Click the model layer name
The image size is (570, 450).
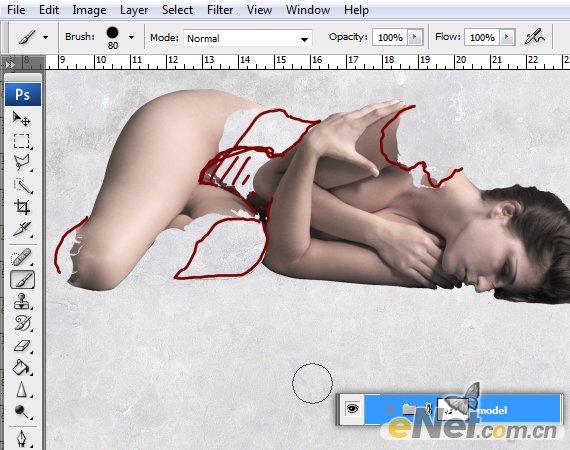[x=493, y=410]
